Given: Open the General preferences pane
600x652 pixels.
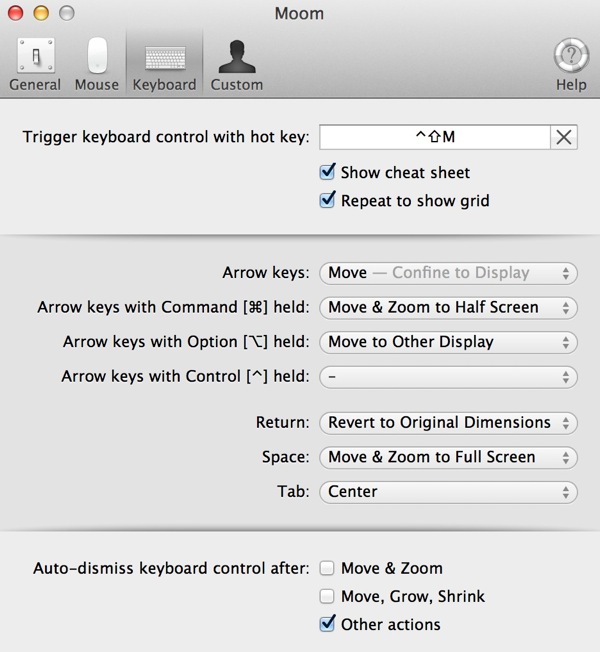Looking at the screenshot, I should (x=35, y=65).
